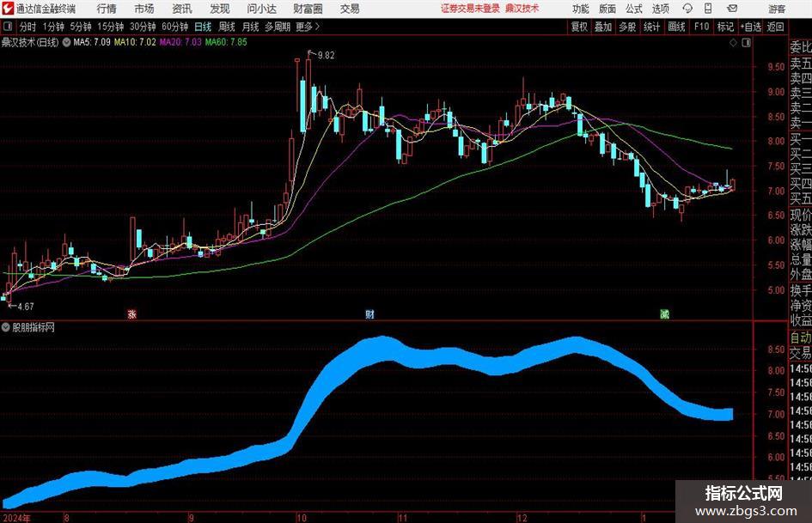Toggle the left sidebar panel icon
Screen dimensions: 812x523
tap(9, 27)
